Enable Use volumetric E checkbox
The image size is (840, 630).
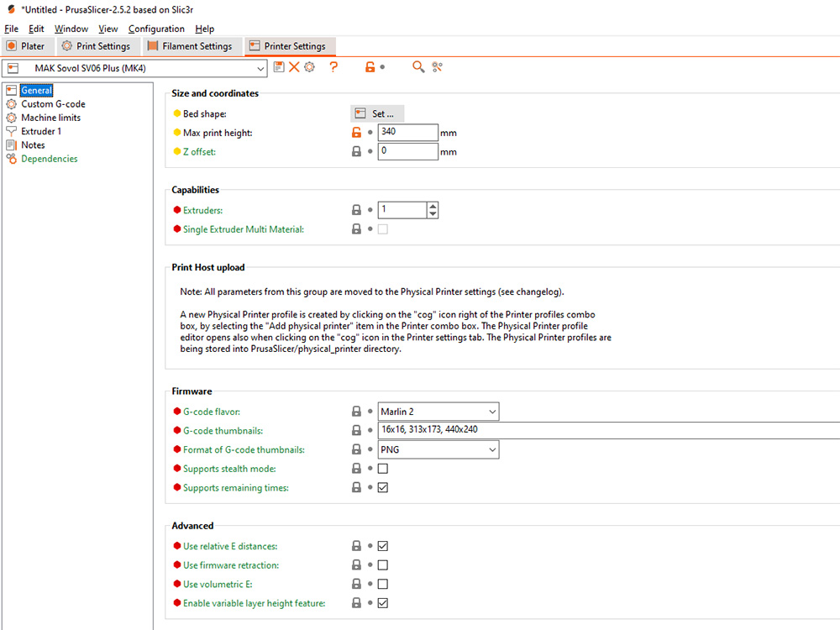click(382, 584)
